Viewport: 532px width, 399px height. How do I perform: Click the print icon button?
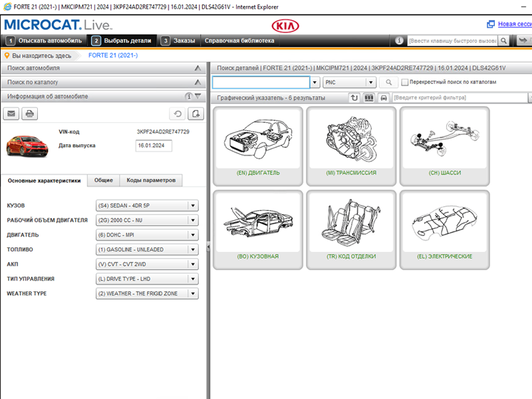[x=29, y=114]
